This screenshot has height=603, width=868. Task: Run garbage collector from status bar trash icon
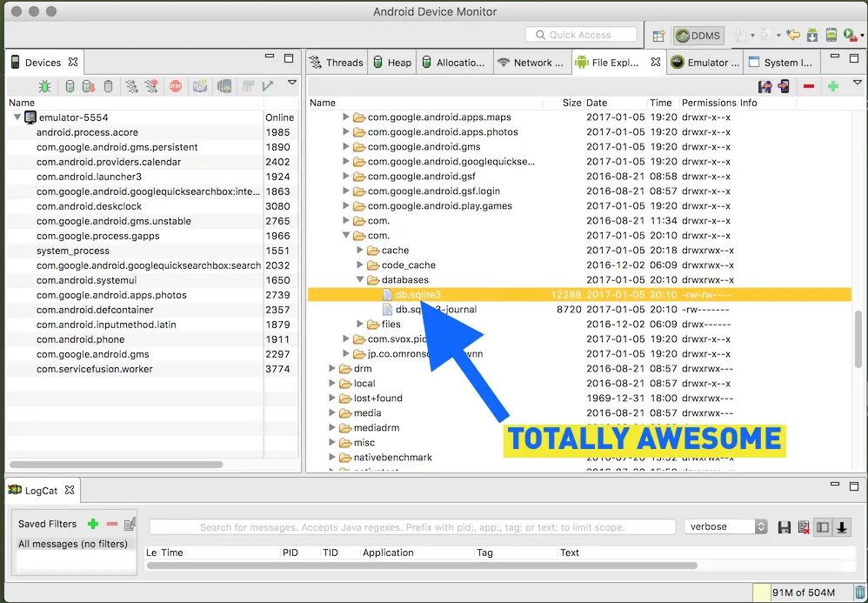pyautogui.click(x=859, y=593)
